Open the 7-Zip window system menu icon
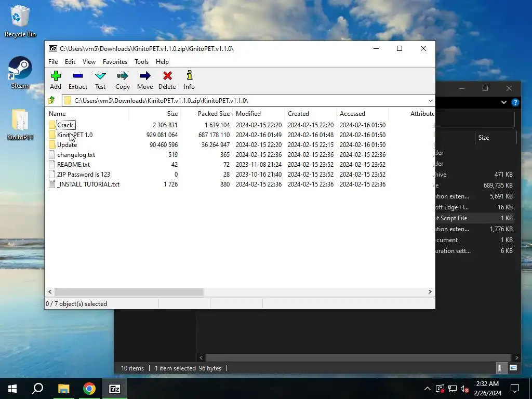 [x=53, y=48]
